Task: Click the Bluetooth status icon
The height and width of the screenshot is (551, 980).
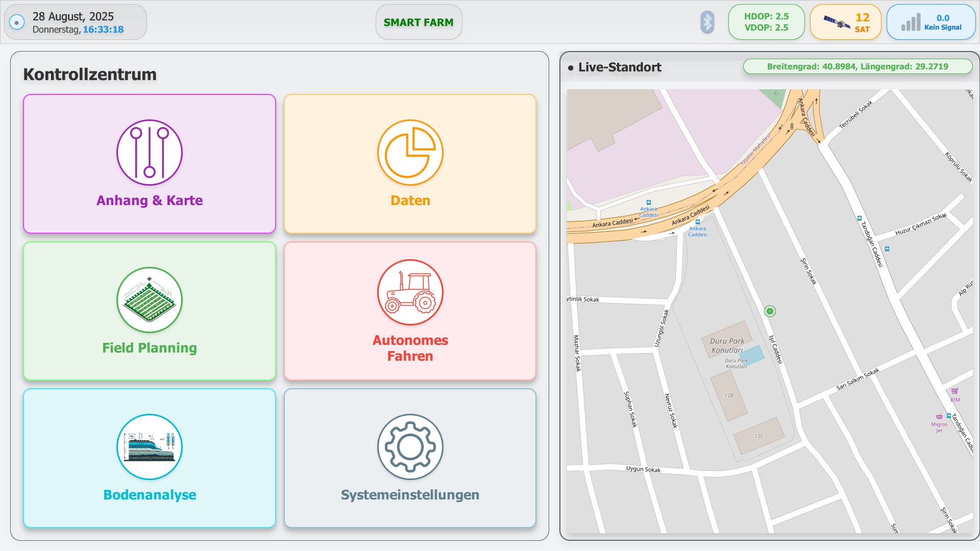Action: point(707,22)
